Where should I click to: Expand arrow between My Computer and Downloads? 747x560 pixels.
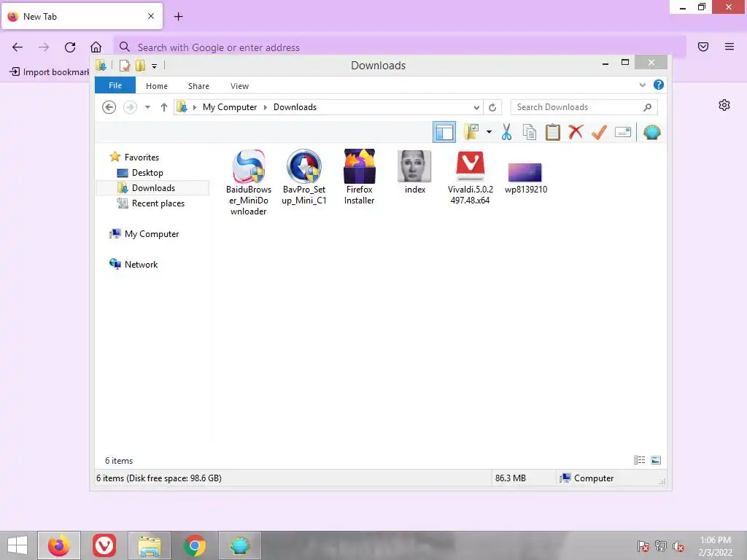coord(266,107)
